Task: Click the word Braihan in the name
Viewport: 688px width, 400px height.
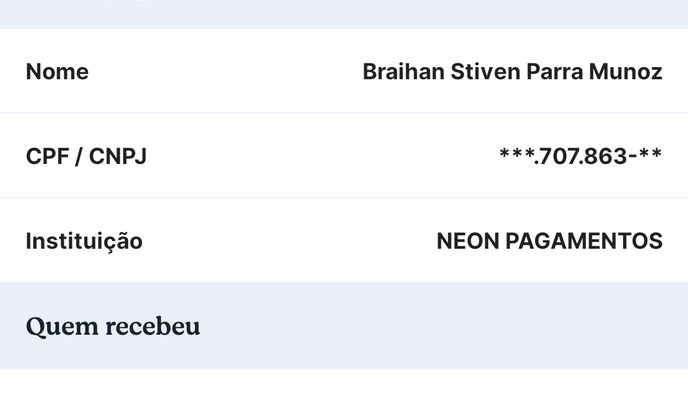Action: pyautogui.click(x=399, y=72)
